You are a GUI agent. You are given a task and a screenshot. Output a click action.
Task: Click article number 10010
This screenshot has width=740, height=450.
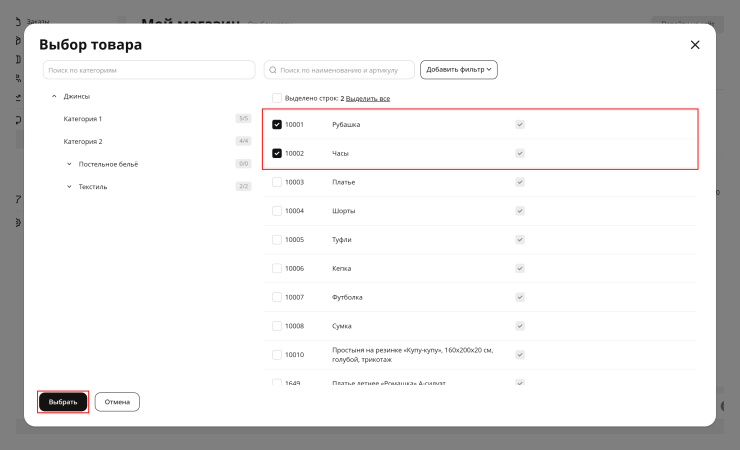294,355
